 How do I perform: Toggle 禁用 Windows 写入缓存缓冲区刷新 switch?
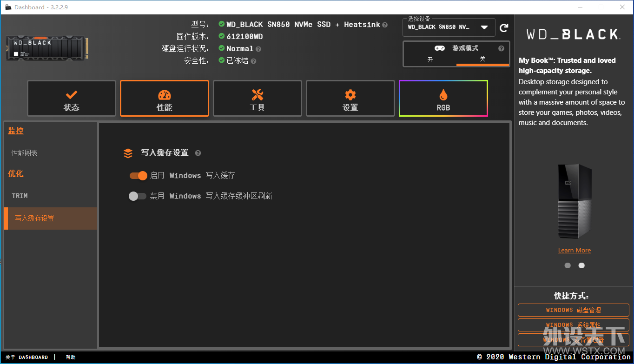point(138,196)
